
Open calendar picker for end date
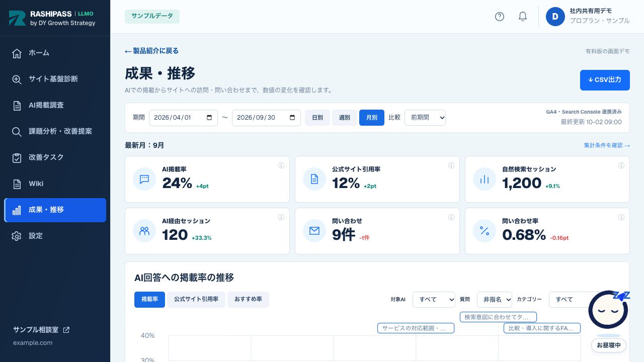pyautogui.click(x=293, y=118)
